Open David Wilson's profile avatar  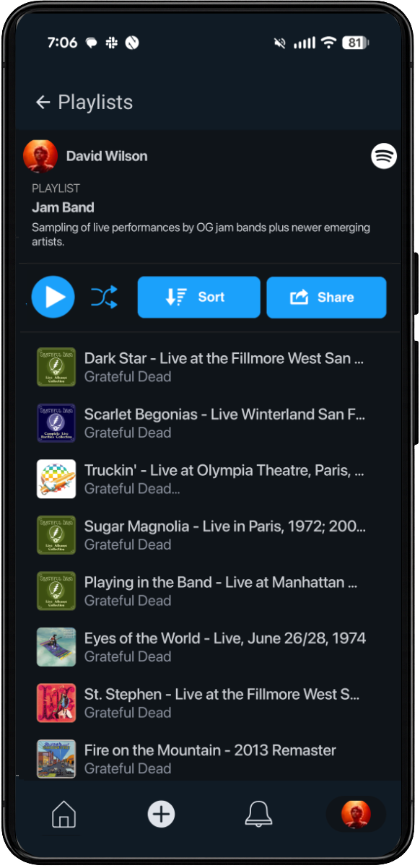[40, 156]
